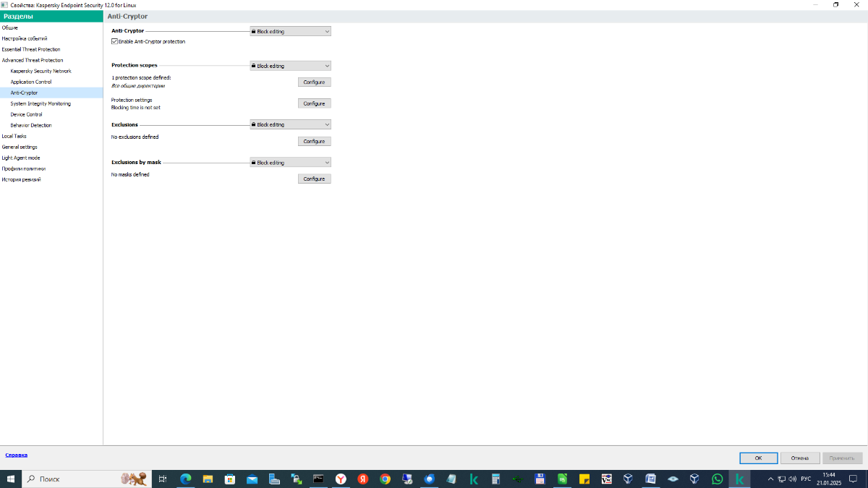Screen dimensions: 868x488
Task: Open the Справка help link
Action: (x=17, y=455)
